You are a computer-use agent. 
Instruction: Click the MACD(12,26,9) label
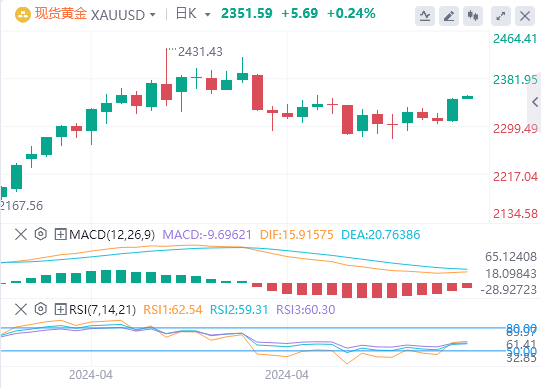tap(112, 235)
